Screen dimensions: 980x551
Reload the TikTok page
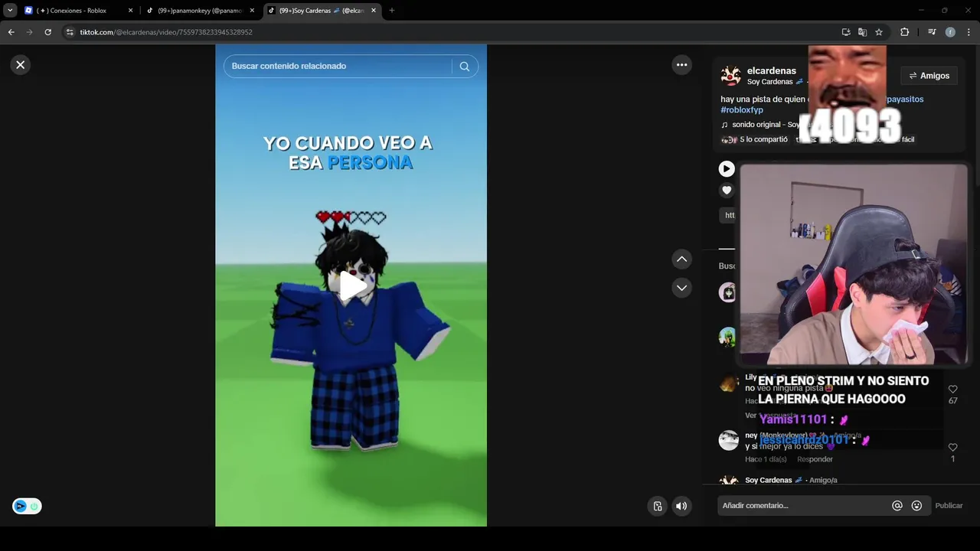(x=47, y=32)
